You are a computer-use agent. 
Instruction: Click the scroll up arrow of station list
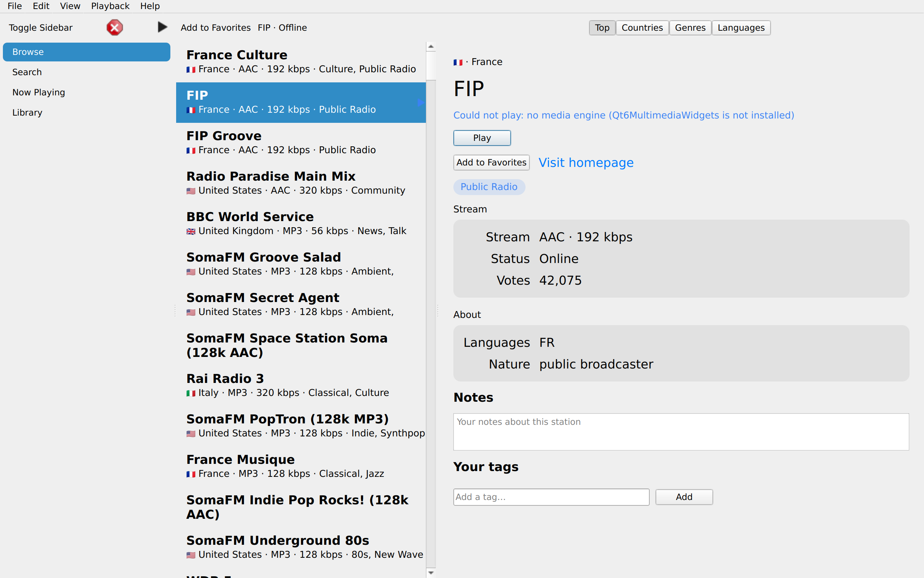tap(431, 47)
